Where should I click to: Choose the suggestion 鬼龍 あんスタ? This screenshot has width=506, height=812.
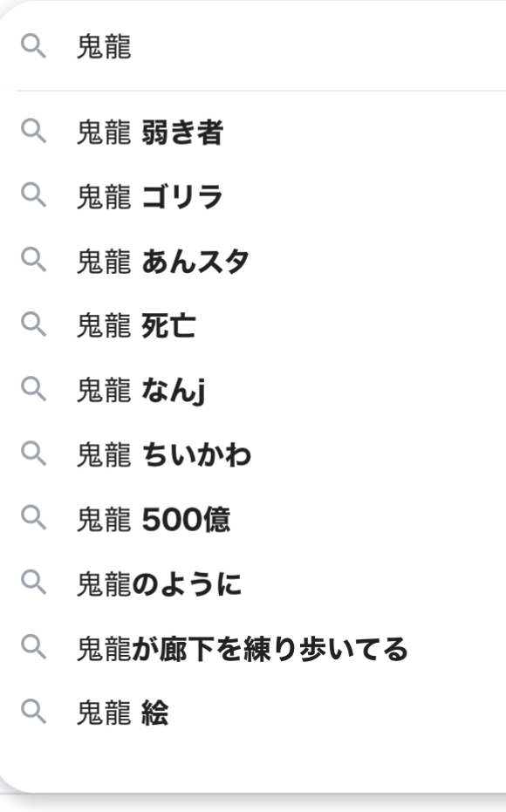tap(253, 261)
